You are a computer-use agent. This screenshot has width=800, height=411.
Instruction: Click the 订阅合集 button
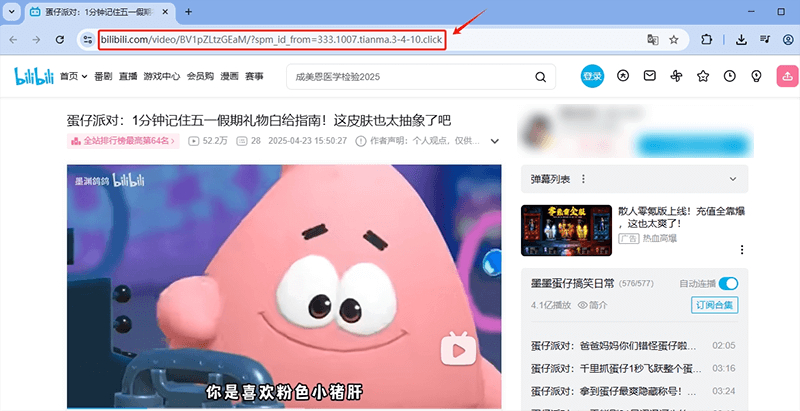click(x=714, y=305)
